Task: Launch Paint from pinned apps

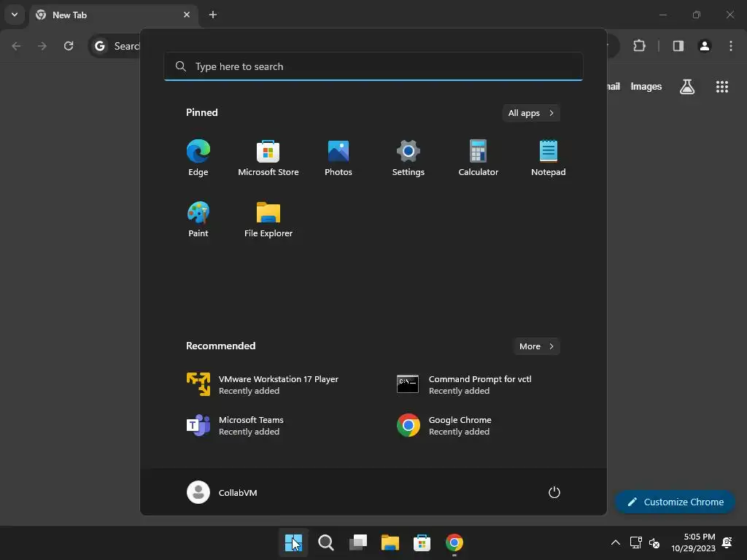Action: [198, 219]
